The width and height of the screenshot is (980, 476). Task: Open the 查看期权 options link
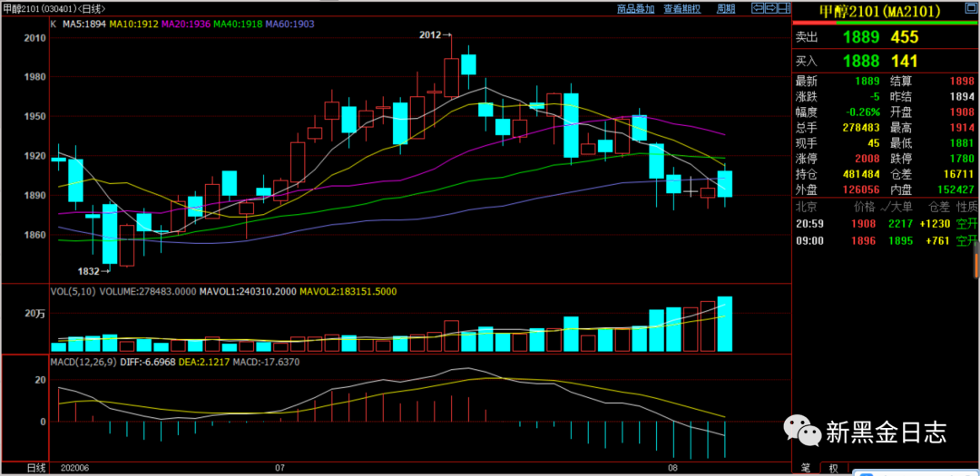point(681,9)
